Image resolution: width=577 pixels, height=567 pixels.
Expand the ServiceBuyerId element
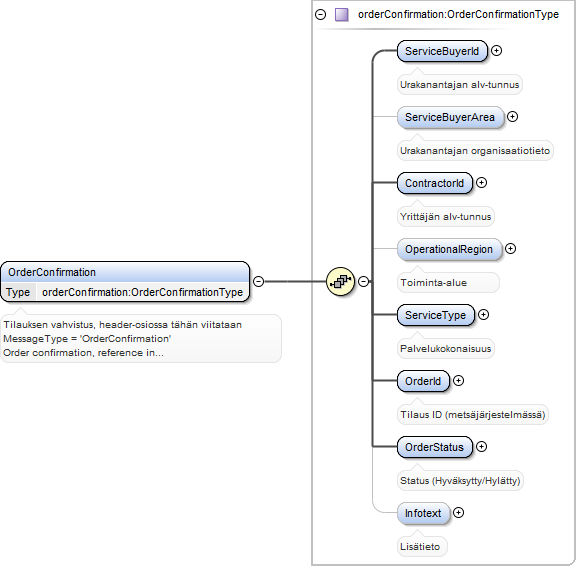coord(496,51)
